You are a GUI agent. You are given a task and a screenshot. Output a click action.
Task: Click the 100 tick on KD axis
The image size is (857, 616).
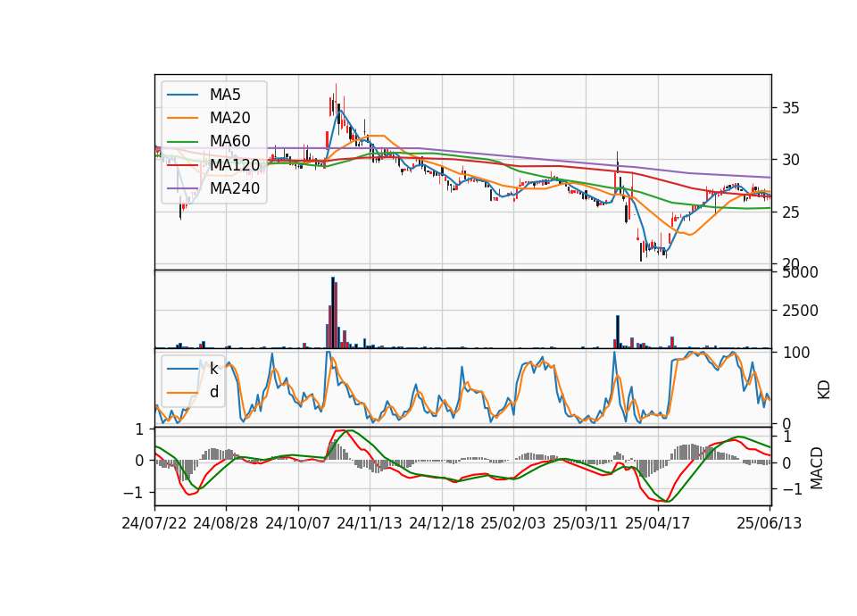click(x=796, y=353)
